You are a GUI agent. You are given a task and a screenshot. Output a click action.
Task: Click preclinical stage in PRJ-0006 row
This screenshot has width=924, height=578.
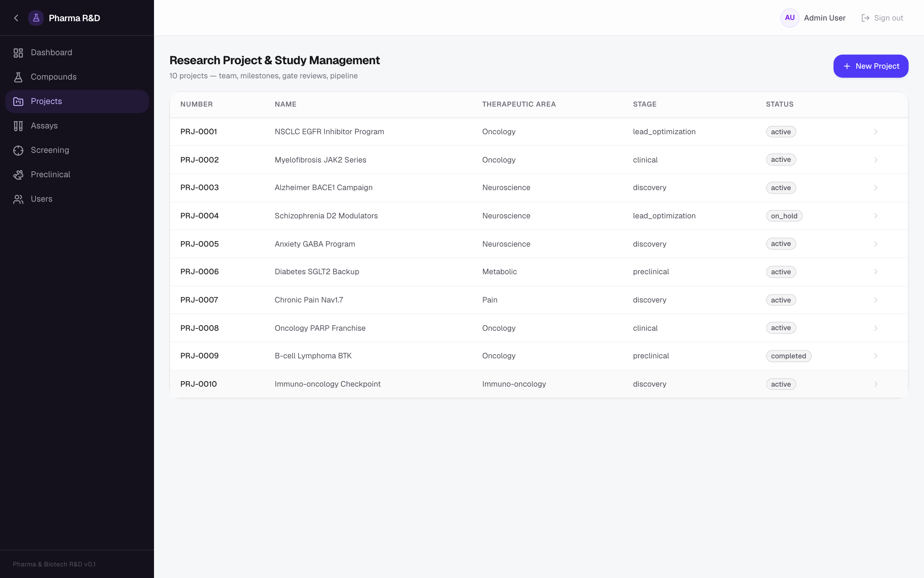pyautogui.click(x=651, y=272)
